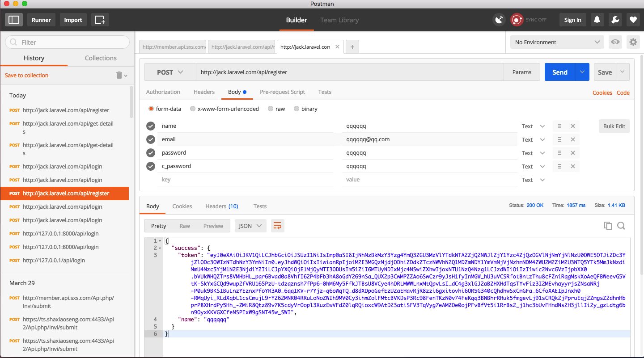This screenshot has height=358, width=644.
Task: Open the Code snippet link
Action: pyautogui.click(x=623, y=93)
